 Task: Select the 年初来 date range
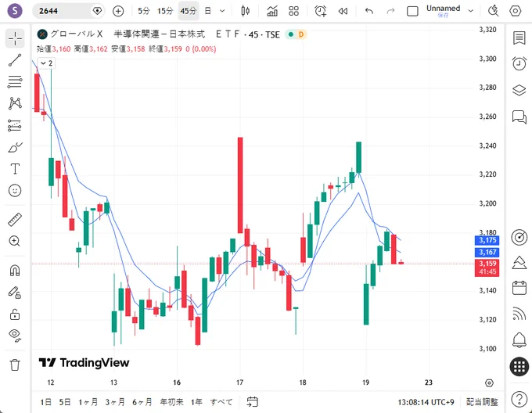point(171,402)
